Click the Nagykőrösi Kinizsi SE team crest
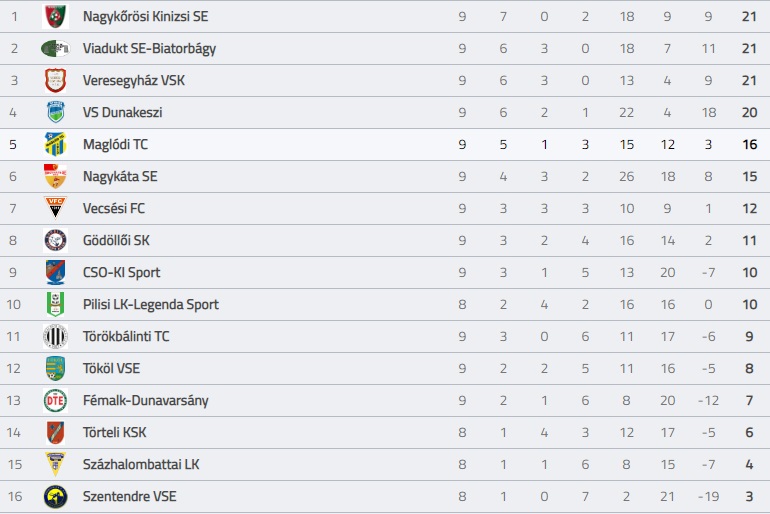The height and width of the screenshot is (514, 770). 55,16
